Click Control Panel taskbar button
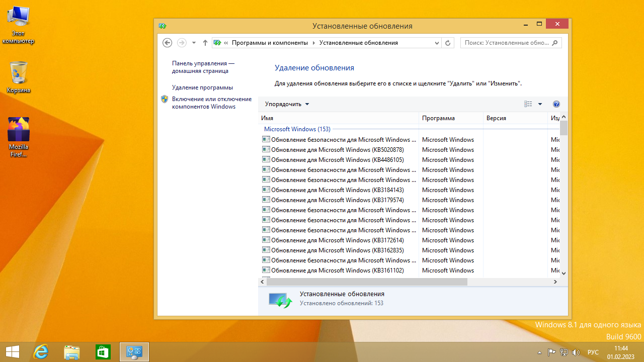The height and width of the screenshot is (362, 644). point(134,352)
